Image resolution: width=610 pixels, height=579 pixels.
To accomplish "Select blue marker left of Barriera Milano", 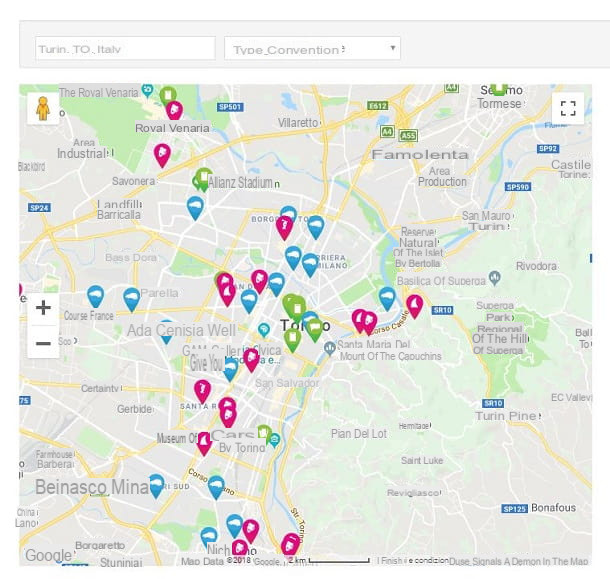I will coord(293,258).
